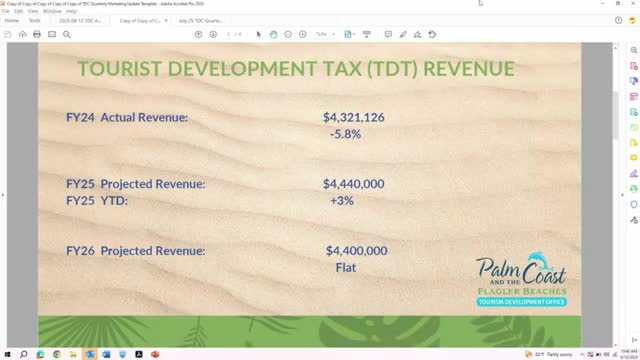
Task: Open the File menu
Action: point(5,11)
